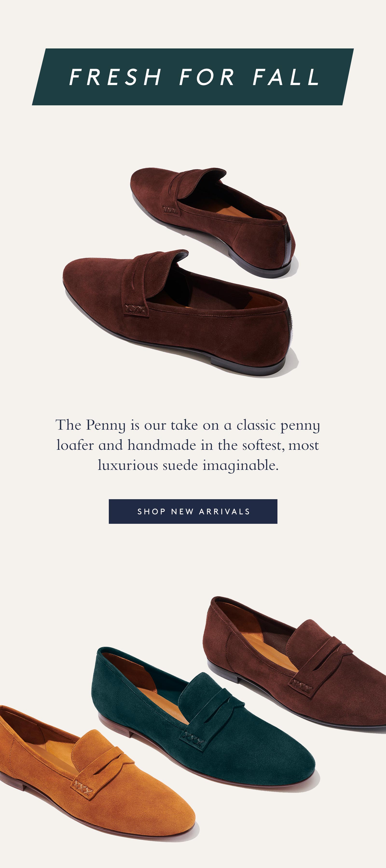Click the Shop New Arrivals button
Viewport: 386px width, 868px height.
pyautogui.click(x=193, y=511)
